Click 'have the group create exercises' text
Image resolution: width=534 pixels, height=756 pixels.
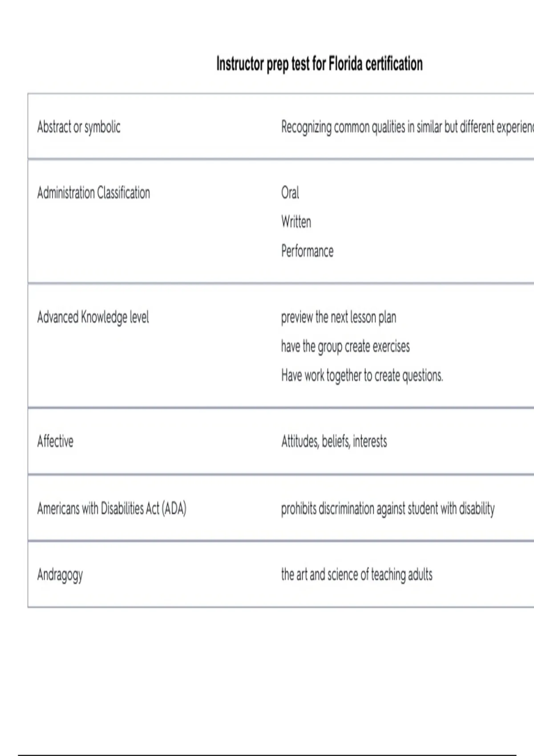pos(345,346)
